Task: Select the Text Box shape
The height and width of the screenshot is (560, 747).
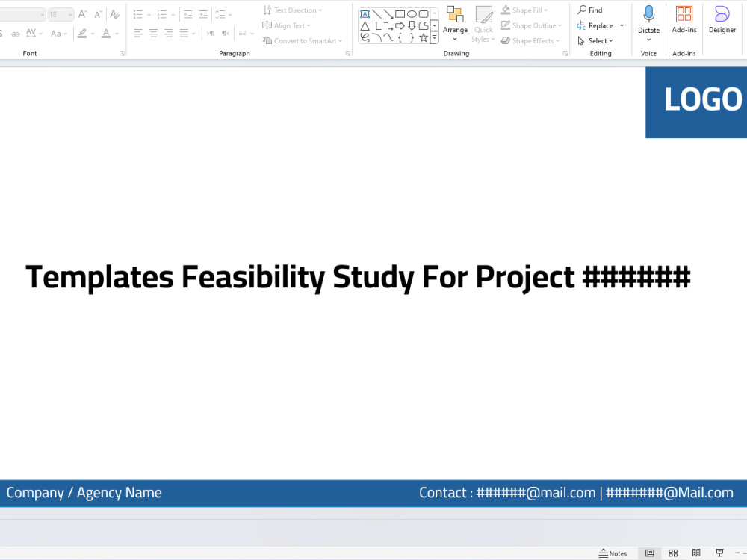Action: (x=365, y=13)
